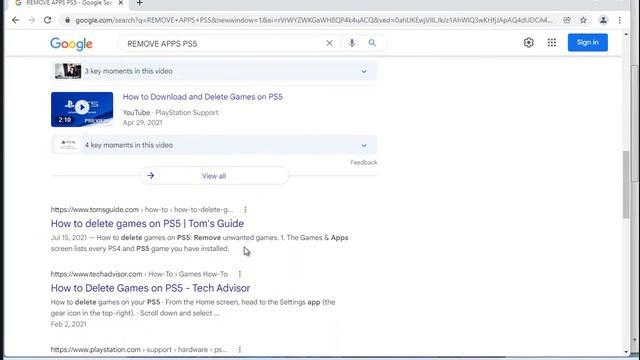Select the REMOVE APPS PS5 browser tab
Viewport: 640px width, 360px height.
[x=68, y=3]
